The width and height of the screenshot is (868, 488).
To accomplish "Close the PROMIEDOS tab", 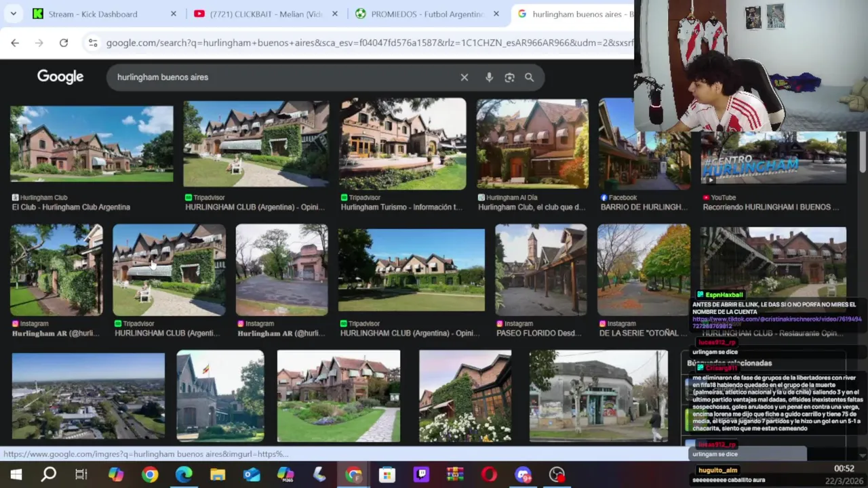I will click(x=496, y=14).
